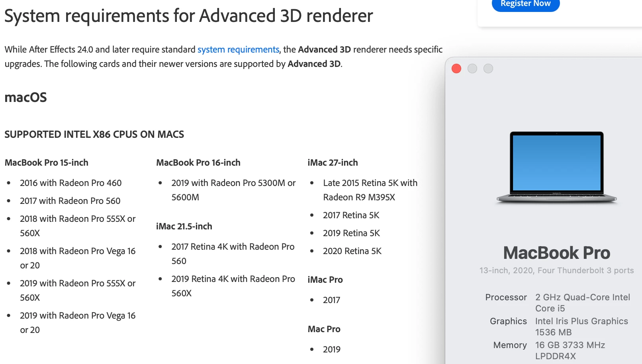
Task: Click the macOS heading
Action: [26, 97]
